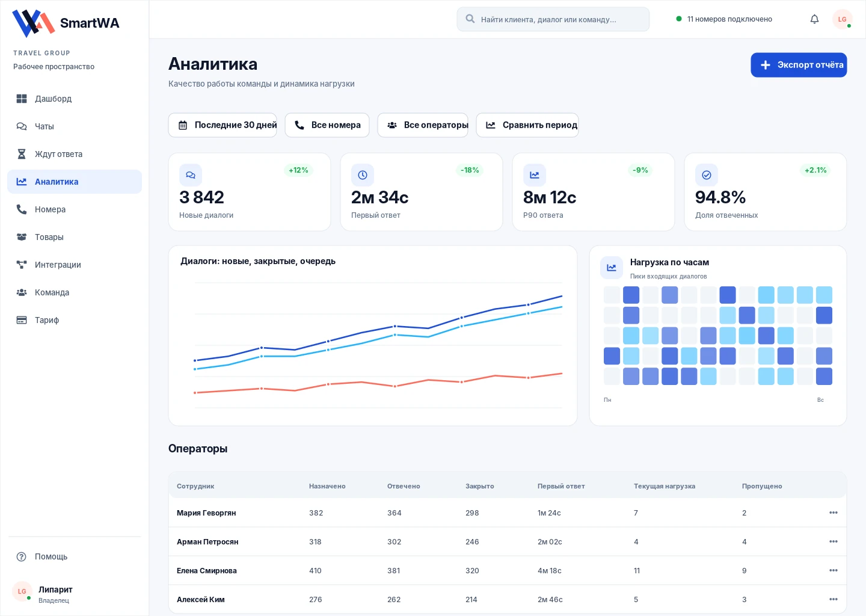This screenshot has width=866, height=616.
Task: Click the 4м 18с first response value
Action: pyautogui.click(x=550, y=571)
